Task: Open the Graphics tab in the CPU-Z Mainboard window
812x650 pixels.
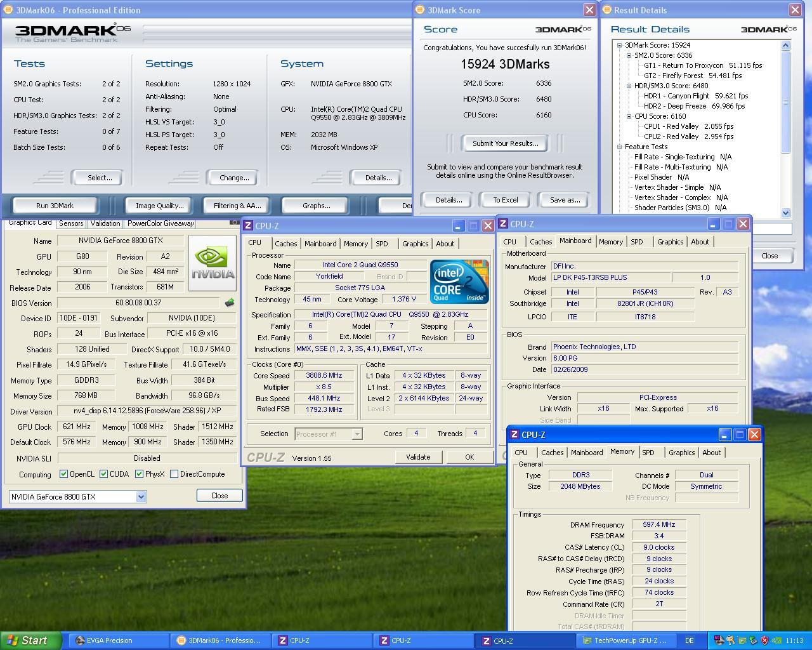Action: (670, 242)
